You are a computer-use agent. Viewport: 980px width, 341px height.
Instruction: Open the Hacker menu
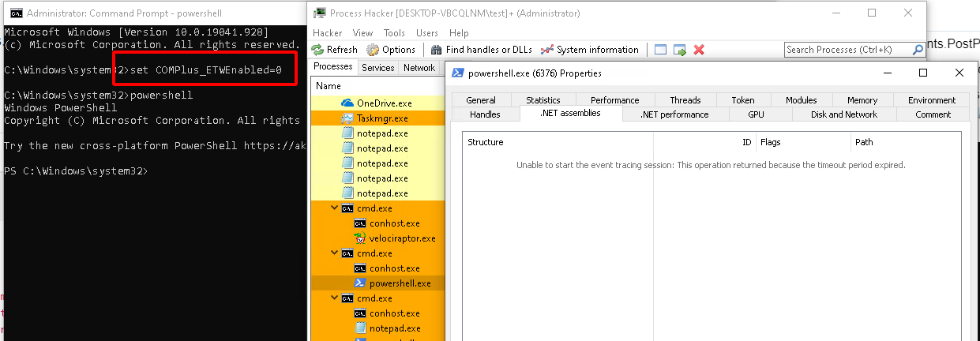click(x=327, y=33)
